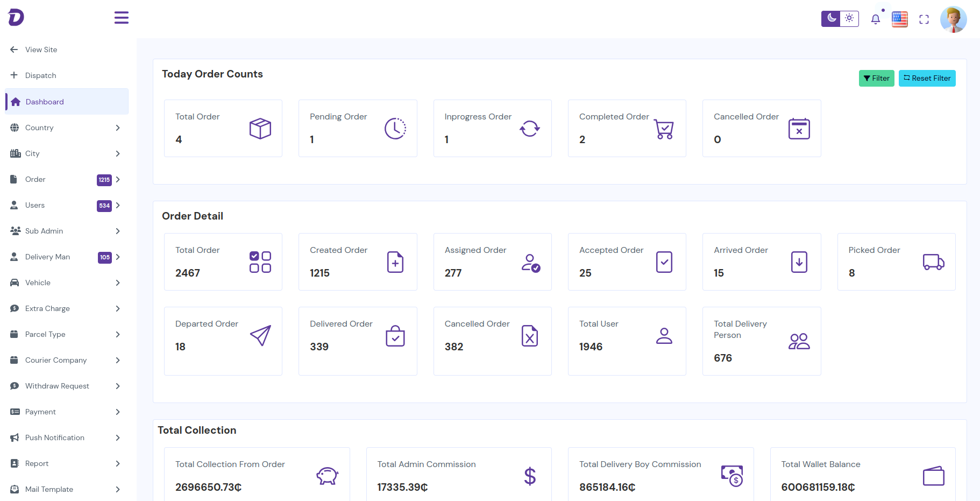980x501 pixels.
Task: Click the green Filter button
Action: pos(876,78)
